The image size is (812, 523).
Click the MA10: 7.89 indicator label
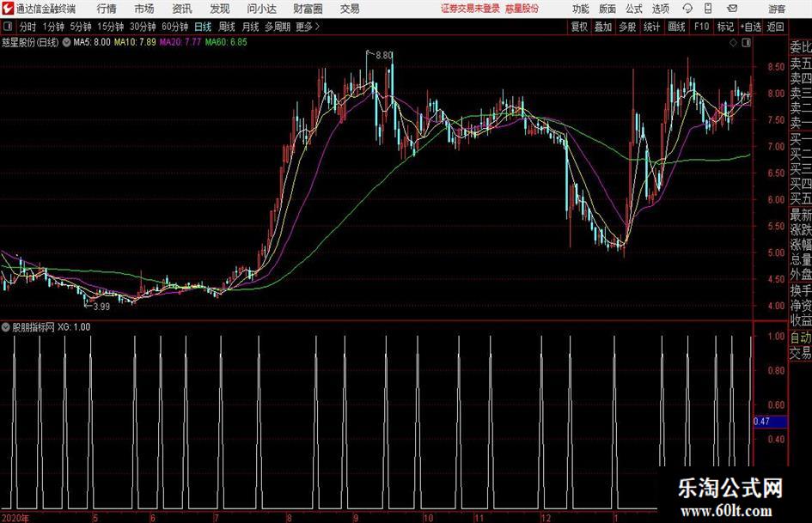135,42
